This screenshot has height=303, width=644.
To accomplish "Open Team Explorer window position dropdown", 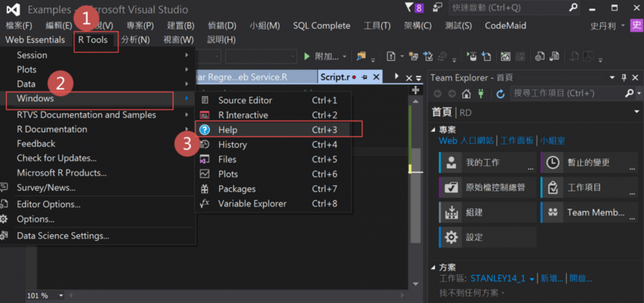I will [x=613, y=77].
